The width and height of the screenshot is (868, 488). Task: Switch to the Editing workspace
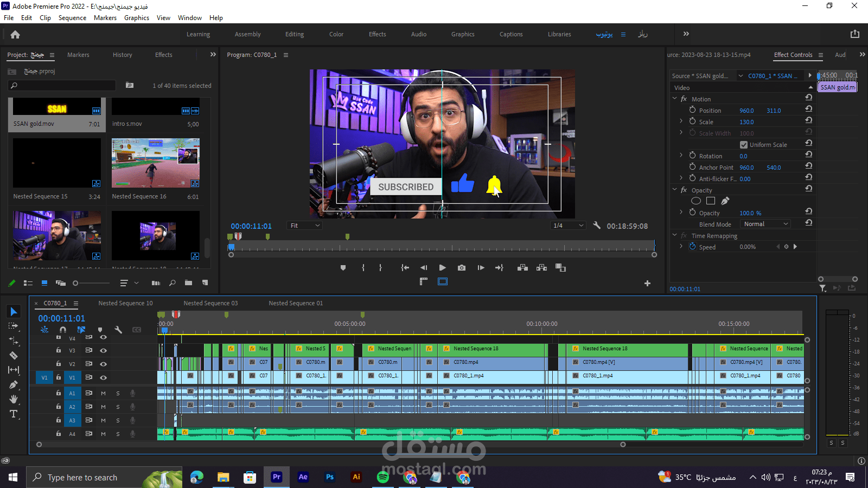coord(295,34)
